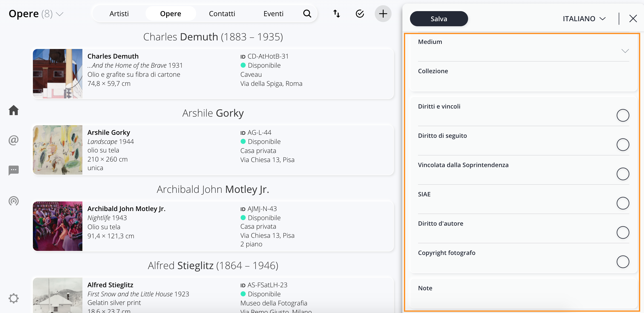Click the ID CD-AtHotB-31 text

pyautogui.click(x=264, y=56)
